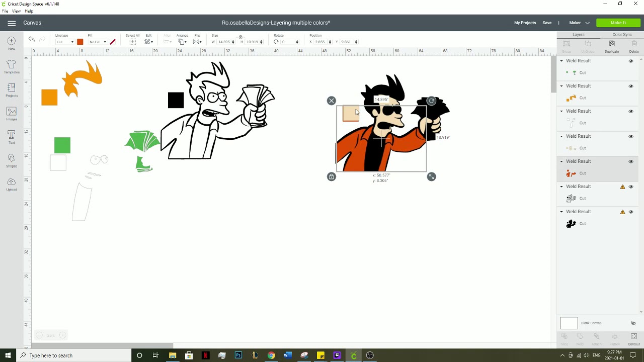Open Microsoft Word from the taskbar
The width and height of the screenshot is (644, 362).
pyautogui.click(x=287, y=355)
